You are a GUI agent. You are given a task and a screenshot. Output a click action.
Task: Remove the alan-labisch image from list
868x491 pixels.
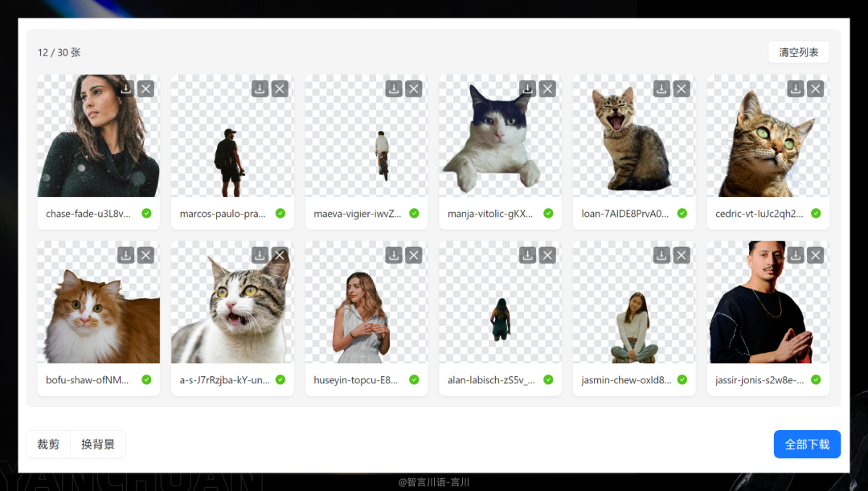(x=547, y=255)
